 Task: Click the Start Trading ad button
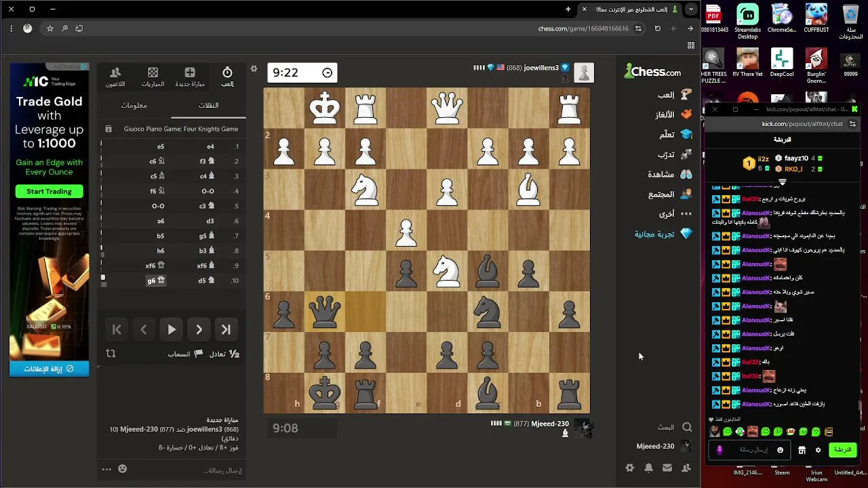tap(49, 191)
